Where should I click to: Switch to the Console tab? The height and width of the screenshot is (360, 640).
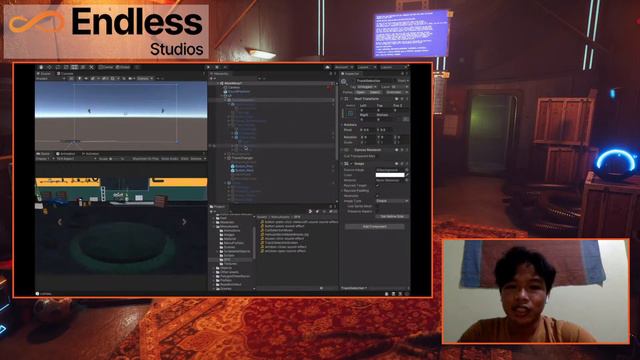(x=65, y=74)
